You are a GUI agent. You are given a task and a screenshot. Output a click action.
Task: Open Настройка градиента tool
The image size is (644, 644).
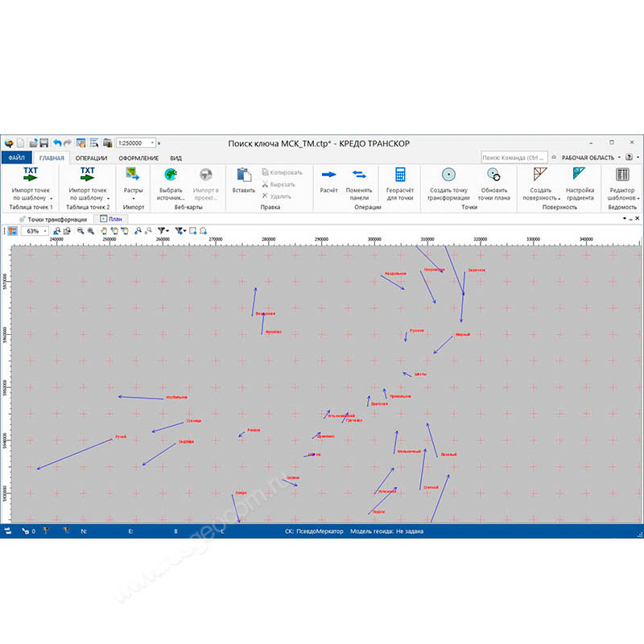[580, 175]
